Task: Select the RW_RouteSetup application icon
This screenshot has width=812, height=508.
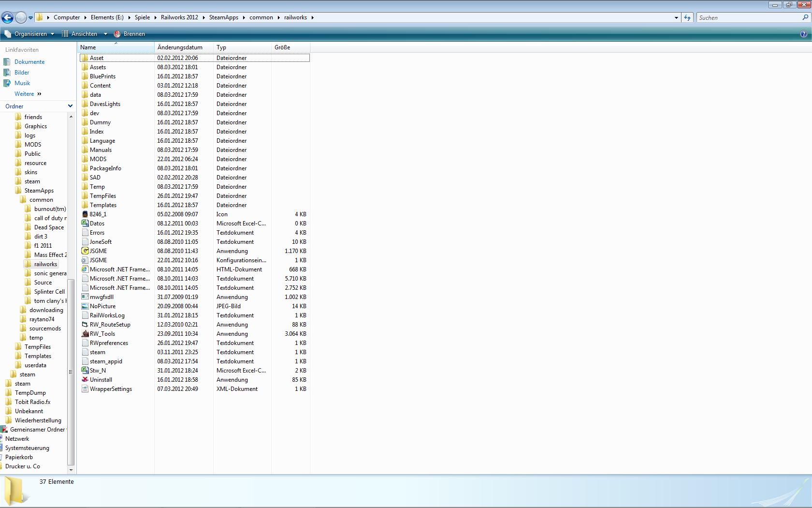Action: coord(85,325)
